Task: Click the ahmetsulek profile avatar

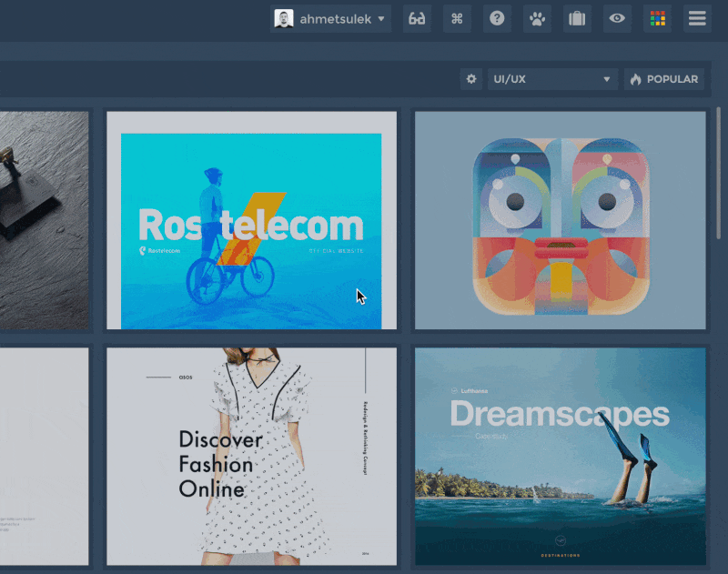Action: pyautogui.click(x=284, y=19)
